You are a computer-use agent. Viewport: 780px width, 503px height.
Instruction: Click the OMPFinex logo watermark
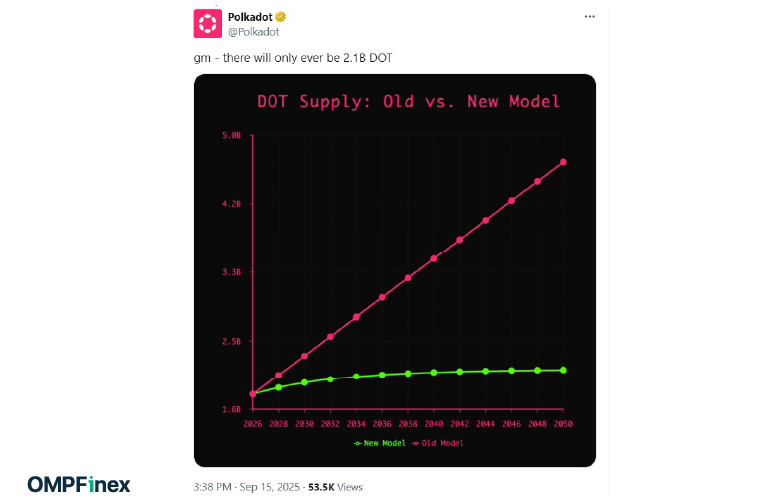click(x=79, y=484)
